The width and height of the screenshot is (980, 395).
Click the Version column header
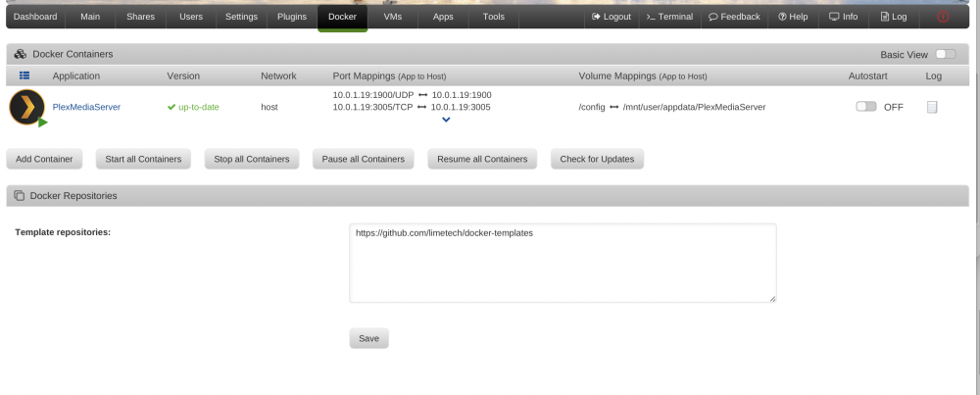tap(183, 75)
